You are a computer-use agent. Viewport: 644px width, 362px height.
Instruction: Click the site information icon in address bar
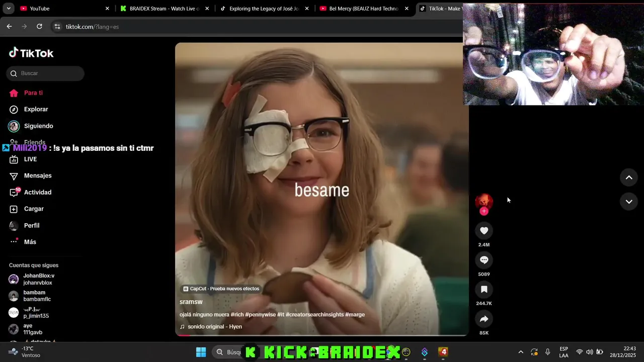[x=57, y=27]
